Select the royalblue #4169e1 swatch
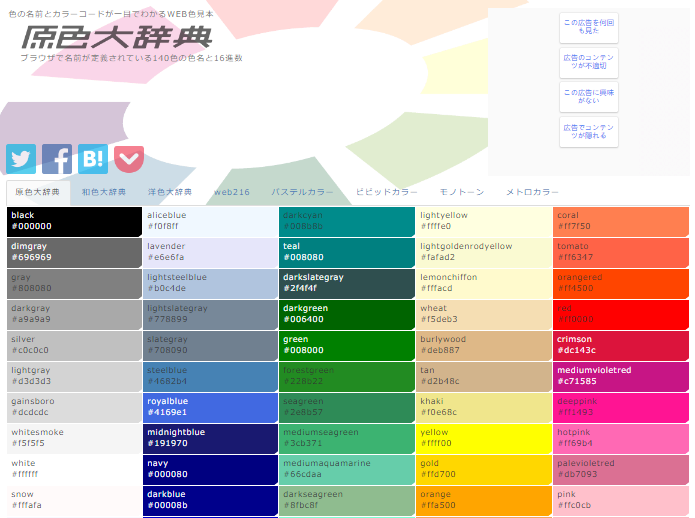 click(209, 407)
